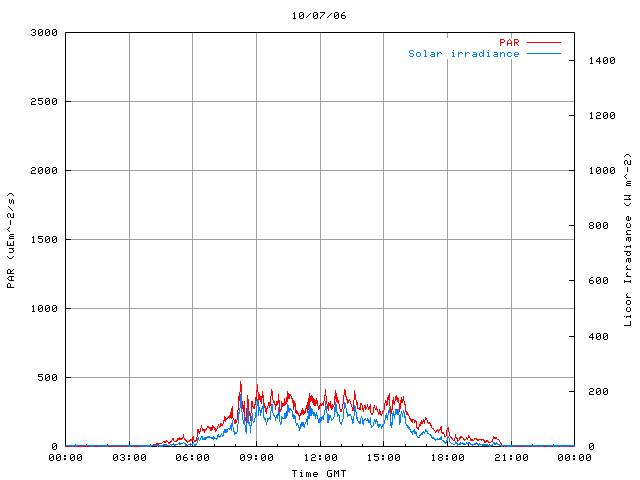Click the 03:00 time axis label
The height and width of the screenshot is (480, 640).
pyautogui.click(x=129, y=458)
